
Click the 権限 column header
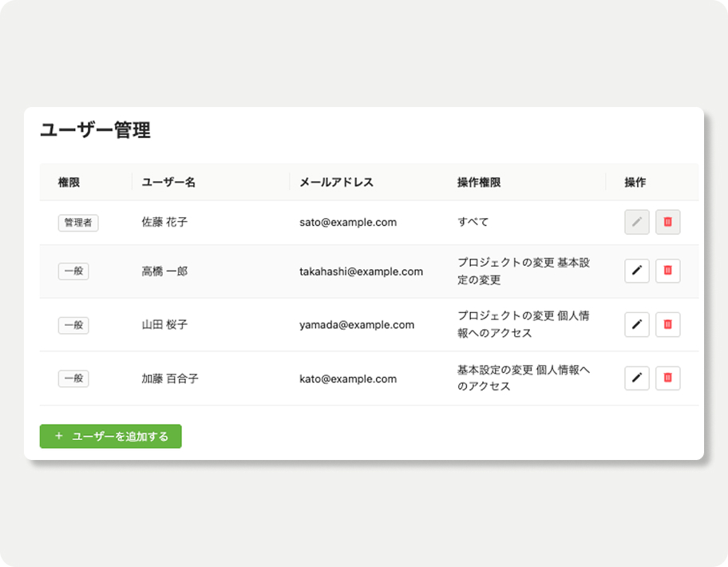(69, 182)
